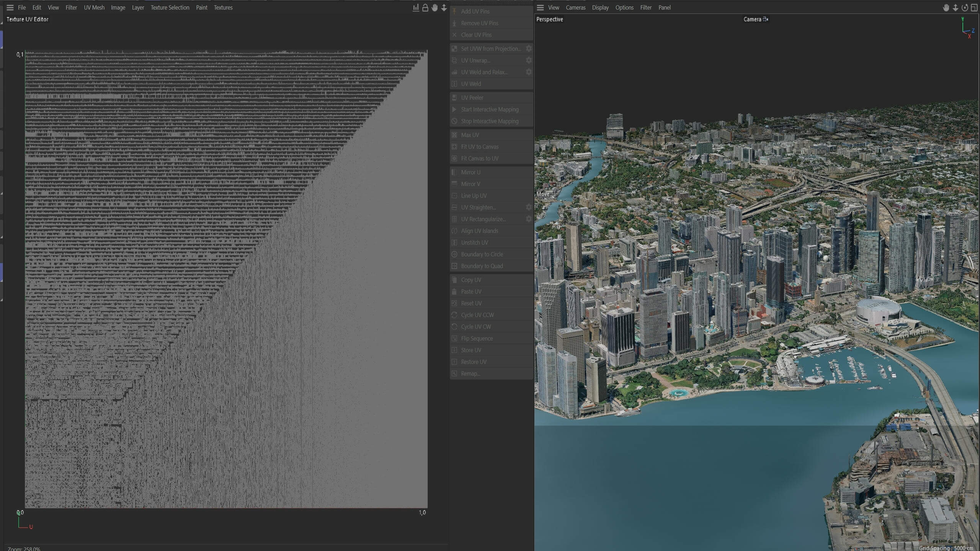Click Mirror U icon
The image size is (980, 551).
(454, 172)
